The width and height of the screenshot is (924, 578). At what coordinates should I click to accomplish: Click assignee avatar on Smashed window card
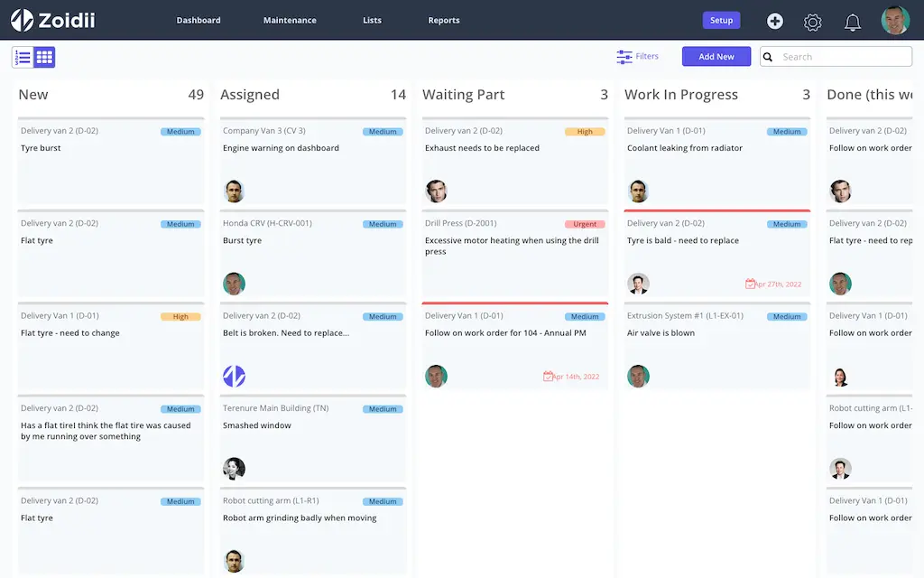[234, 469]
